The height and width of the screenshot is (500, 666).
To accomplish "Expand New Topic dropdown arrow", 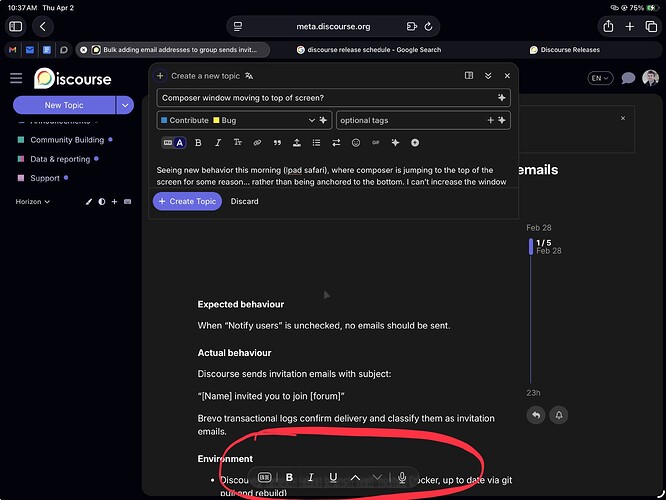I will 125,105.
